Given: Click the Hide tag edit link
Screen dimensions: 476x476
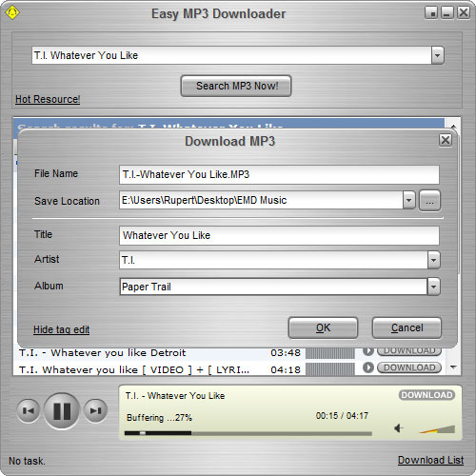Looking at the screenshot, I should (x=62, y=329).
